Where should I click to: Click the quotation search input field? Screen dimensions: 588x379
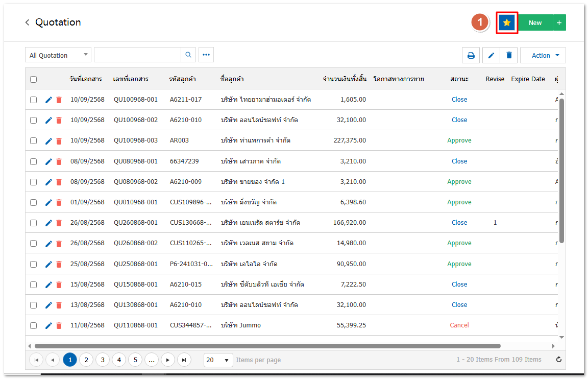(137, 55)
